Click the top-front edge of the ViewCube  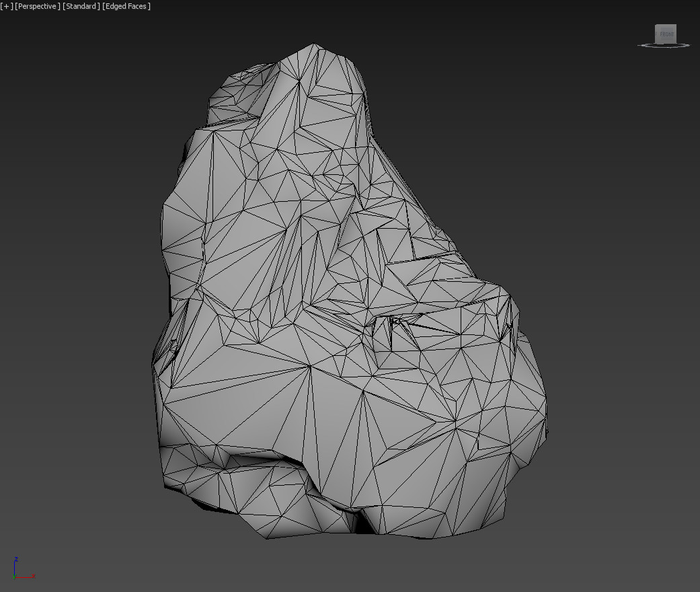(x=666, y=26)
